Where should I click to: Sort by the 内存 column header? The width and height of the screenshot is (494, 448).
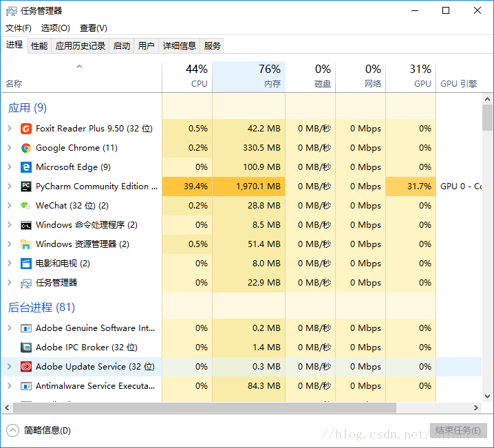pos(249,77)
